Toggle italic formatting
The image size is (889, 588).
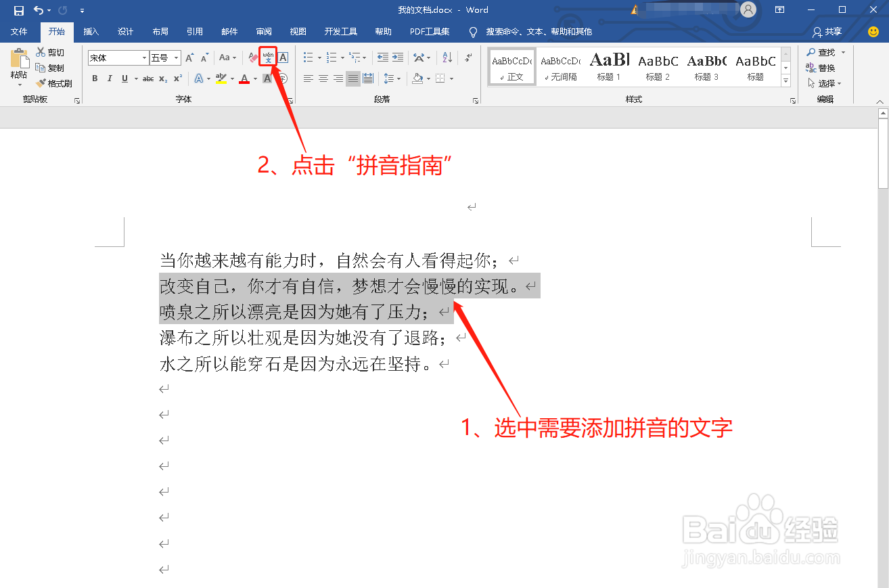pos(110,78)
